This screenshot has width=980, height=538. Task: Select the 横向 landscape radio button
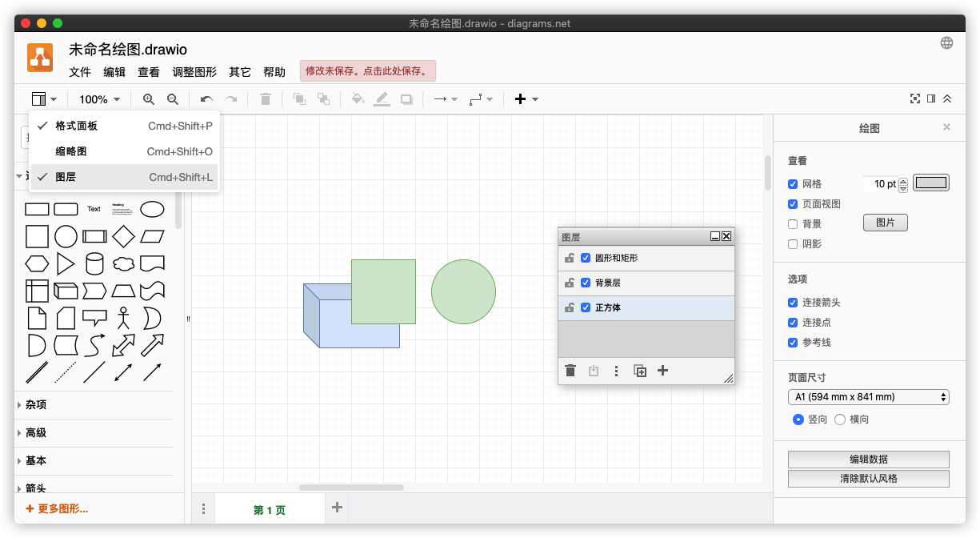pyautogui.click(x=840, y=420)
